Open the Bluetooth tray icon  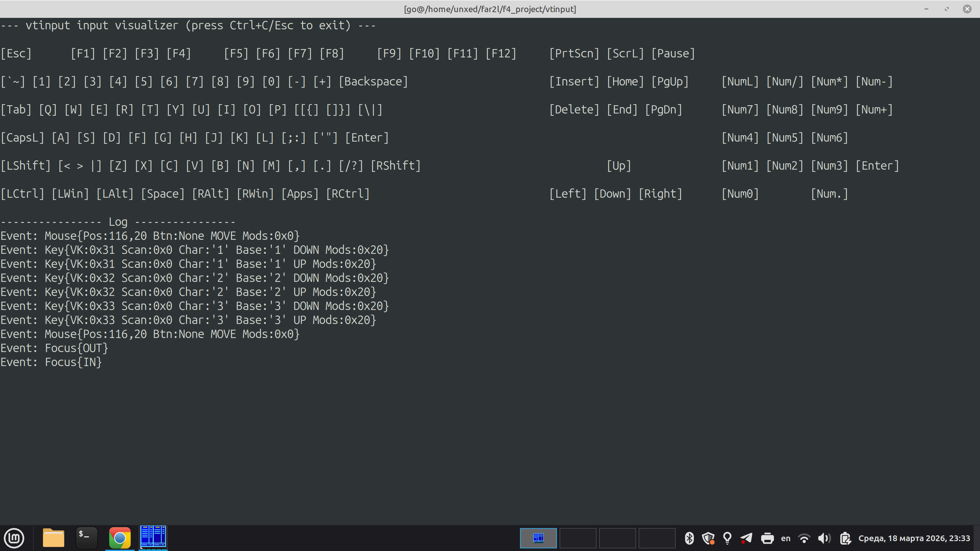pos(689,538)
